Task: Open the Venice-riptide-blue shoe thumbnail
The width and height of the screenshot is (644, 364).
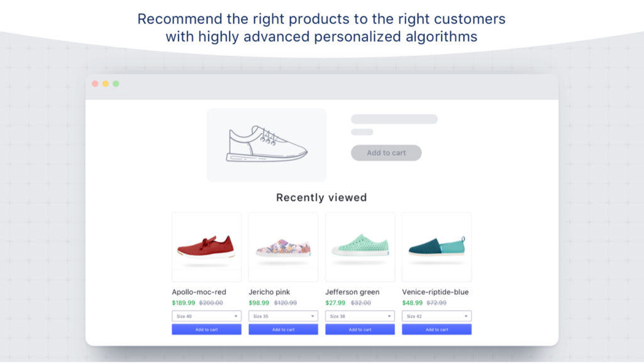Action: tap(436, 247)
